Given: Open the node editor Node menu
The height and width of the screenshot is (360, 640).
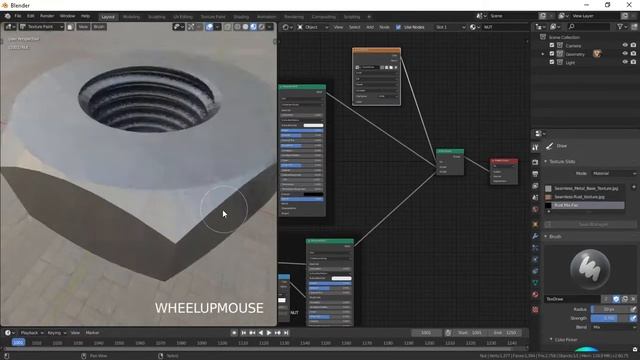Looking at the screenshot, I should (x=384, y=27).
